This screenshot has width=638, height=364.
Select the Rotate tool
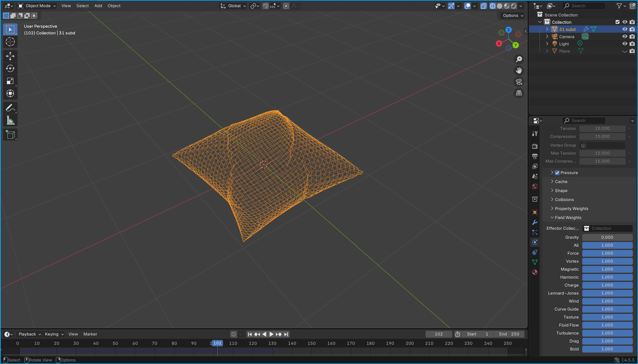point(10,68)
